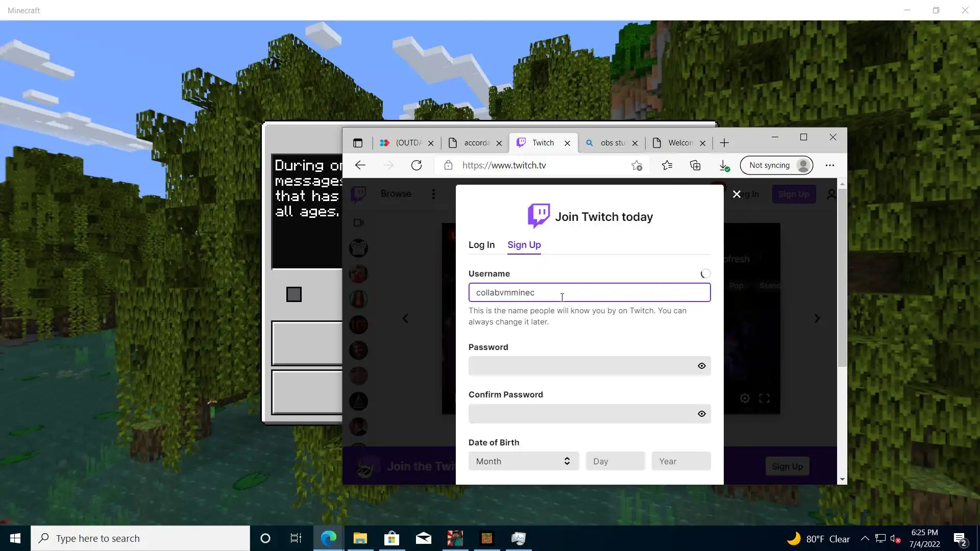Open the browser Favorites list
The height and width of the screenshot is (551, 980).
(x=667, y=165)
